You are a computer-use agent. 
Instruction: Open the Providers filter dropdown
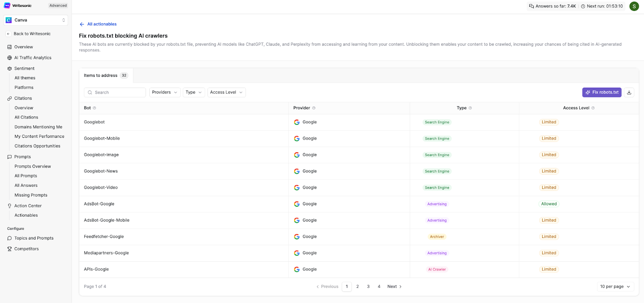point(165,92)
